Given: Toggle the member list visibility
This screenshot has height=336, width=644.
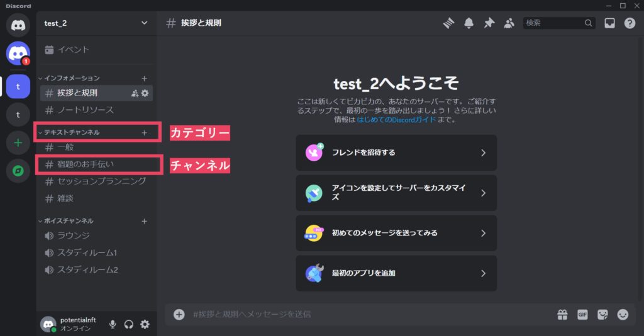Looking at the screenshot, I should (509, 23).
